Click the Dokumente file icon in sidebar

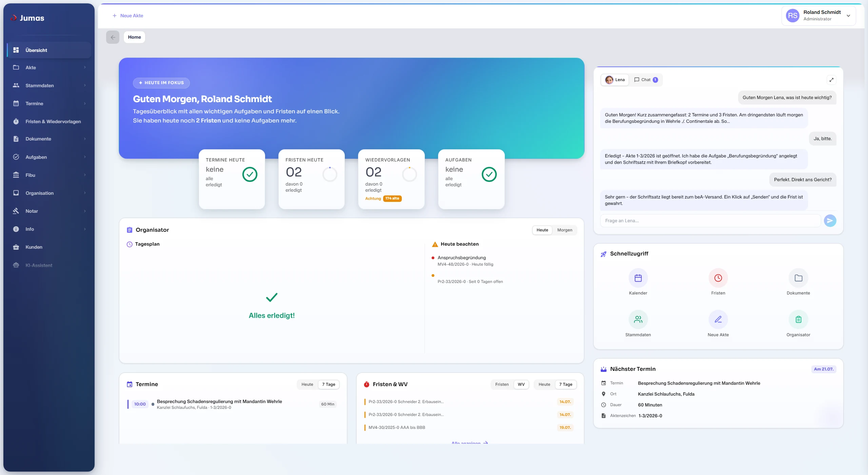[x=16, y=139]
